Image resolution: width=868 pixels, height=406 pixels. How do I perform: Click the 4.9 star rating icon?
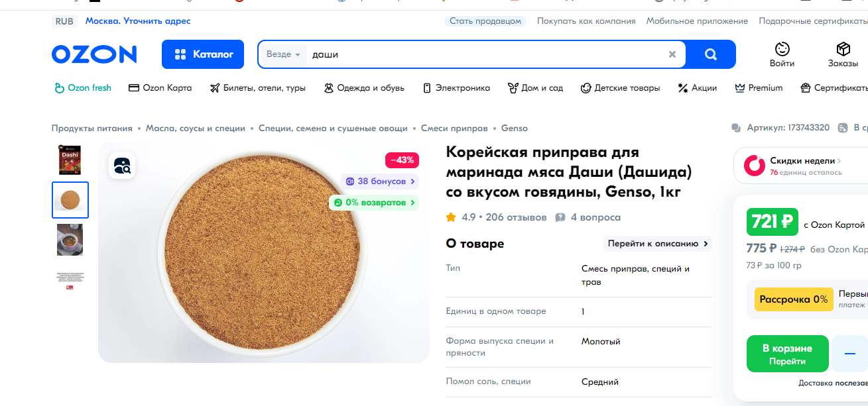point(451,217)
